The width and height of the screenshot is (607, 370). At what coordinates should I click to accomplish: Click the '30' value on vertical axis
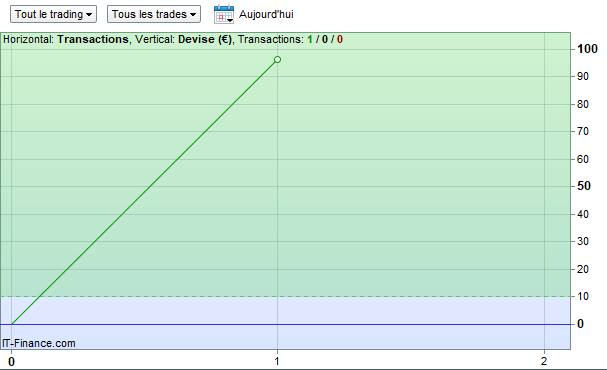[x=583, y=242]
